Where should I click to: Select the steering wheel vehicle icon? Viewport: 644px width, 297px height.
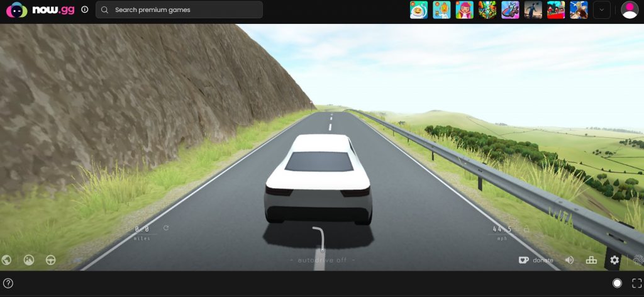pyautogui.click(x=50, y=259)
